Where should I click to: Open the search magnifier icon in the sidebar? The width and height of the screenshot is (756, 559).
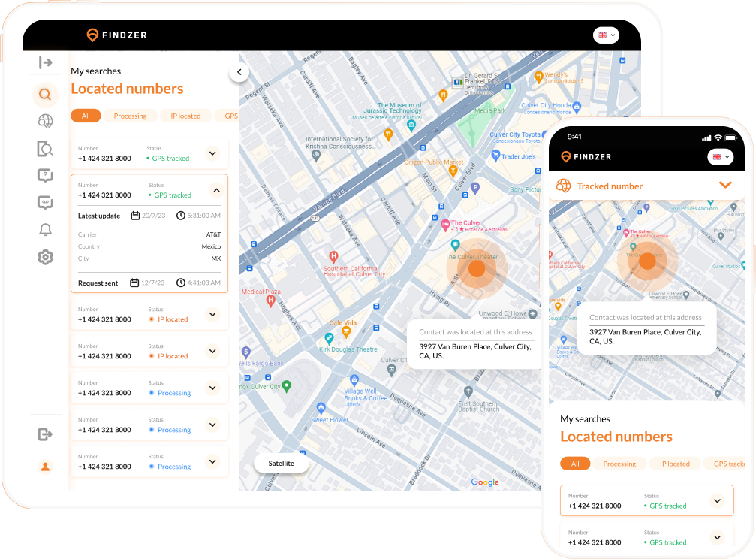tap(45, 94)
